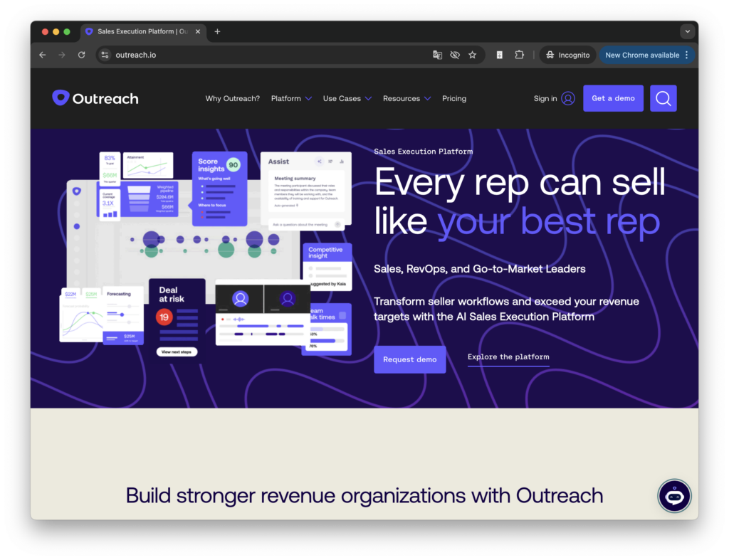Image resolution: width=729 pixels, height=560 pixels.
Task: Click View next steps pill in illustration
Action: point(177,352)
